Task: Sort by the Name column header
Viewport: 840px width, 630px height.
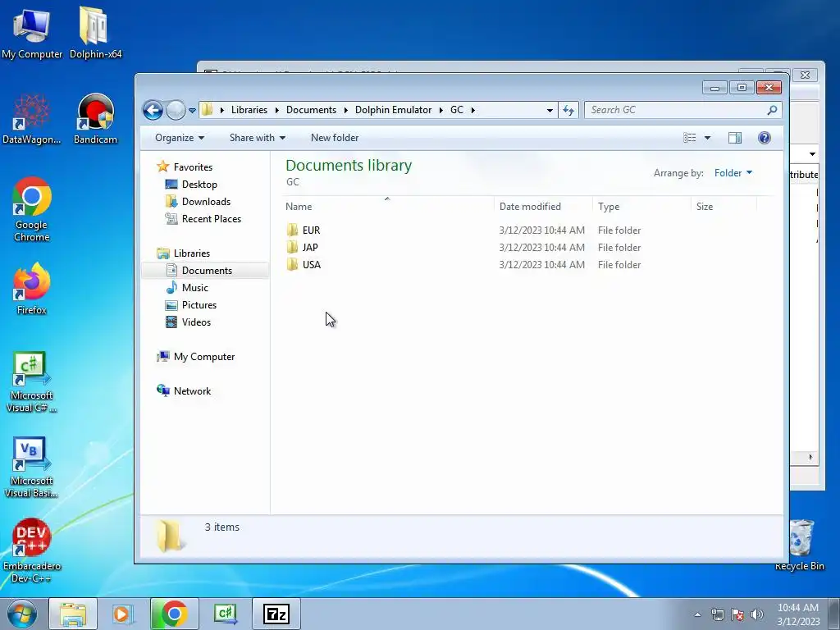Action: point(387,206)
